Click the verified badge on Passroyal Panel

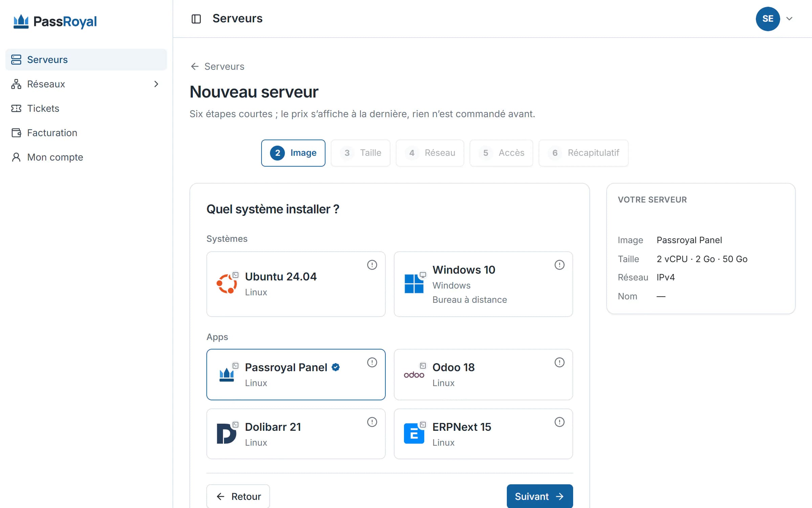point(336,367)
